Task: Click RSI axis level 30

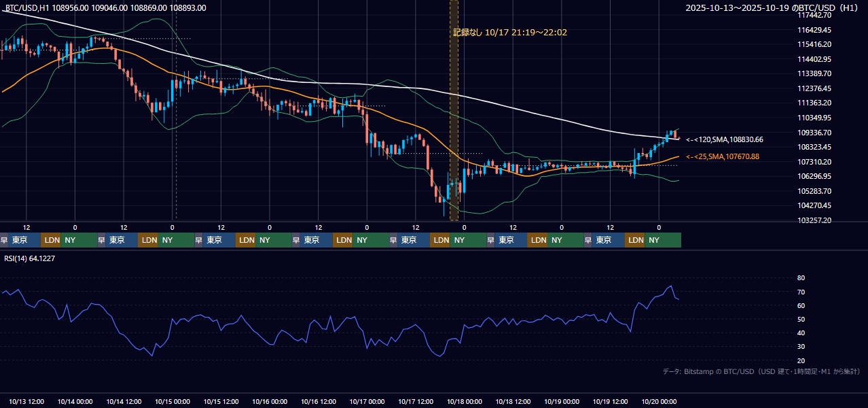Action: point(801,346)
